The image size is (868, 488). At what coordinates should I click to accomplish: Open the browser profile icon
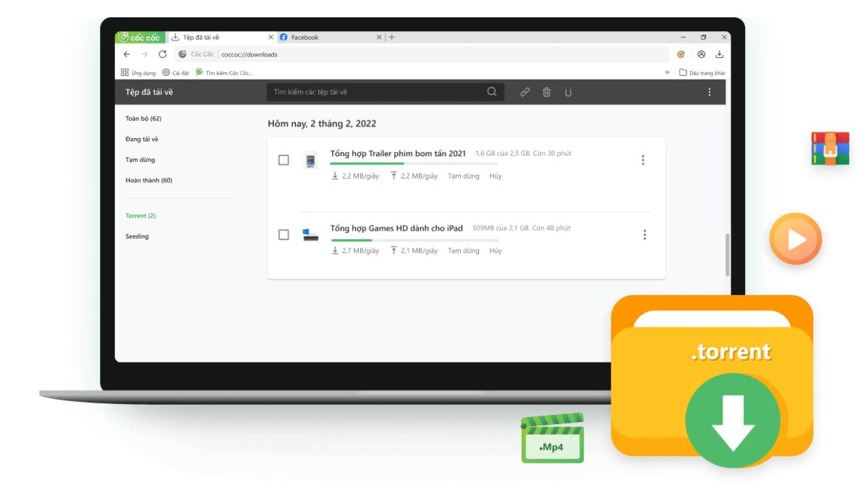[x=700, y=53]
